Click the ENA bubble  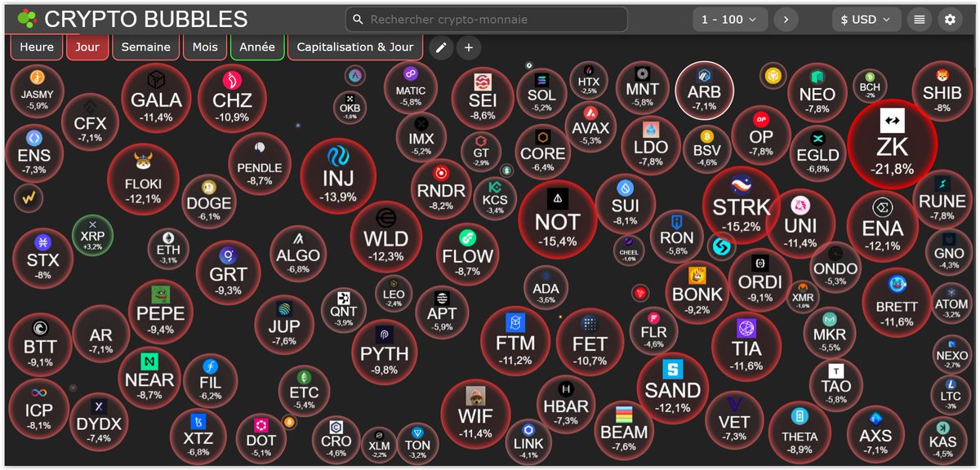(883, 225)
